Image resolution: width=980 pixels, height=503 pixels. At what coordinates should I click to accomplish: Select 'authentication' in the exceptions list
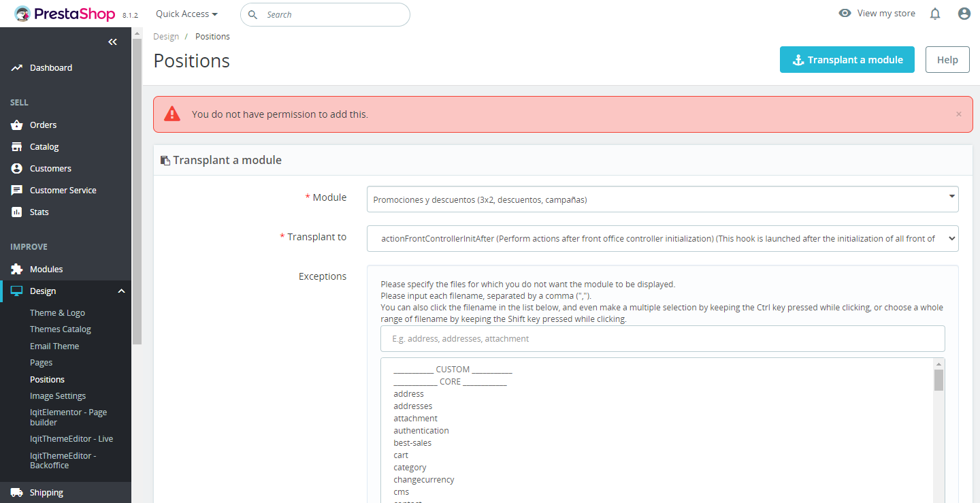[x=421, y=431]
